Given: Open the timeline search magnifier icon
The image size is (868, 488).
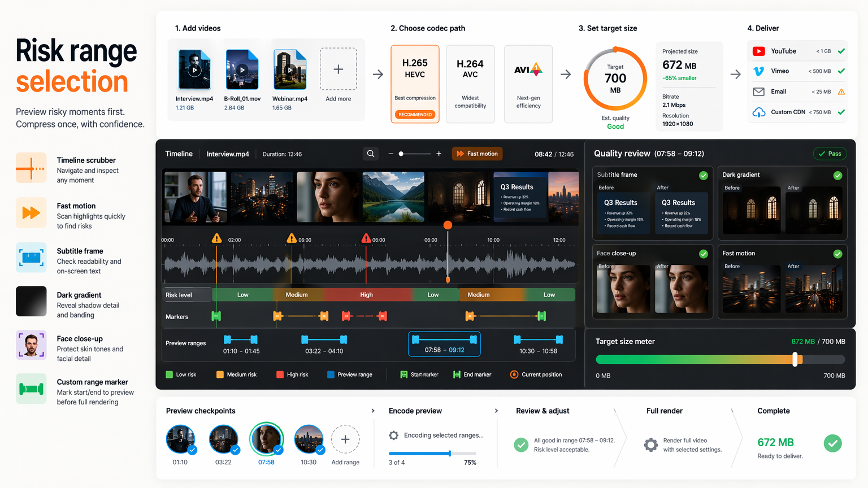Looking at the screenshot, I should 371,154.
